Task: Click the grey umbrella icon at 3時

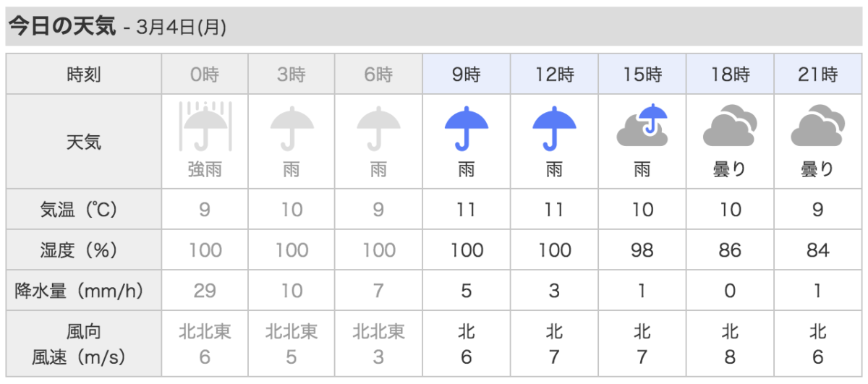Action: [x=292, y=127]
